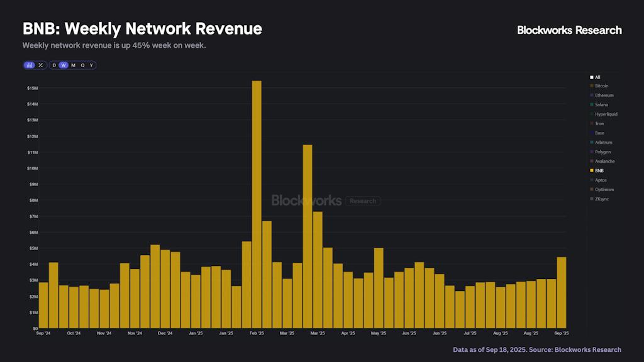Click the yellow BNB legend swatch
The height and width of the screenshot is (362, 644).
[592, 171]
